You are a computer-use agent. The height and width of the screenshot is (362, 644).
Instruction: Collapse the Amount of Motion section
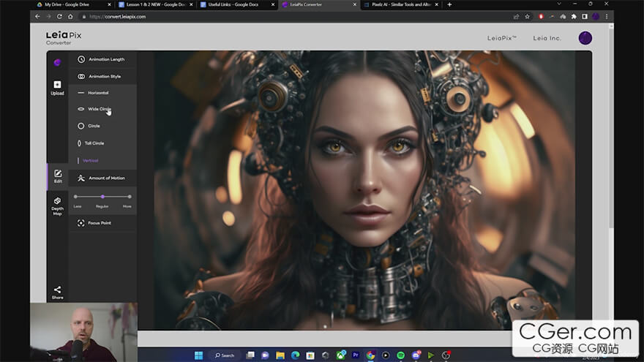[x=102, y=178]
